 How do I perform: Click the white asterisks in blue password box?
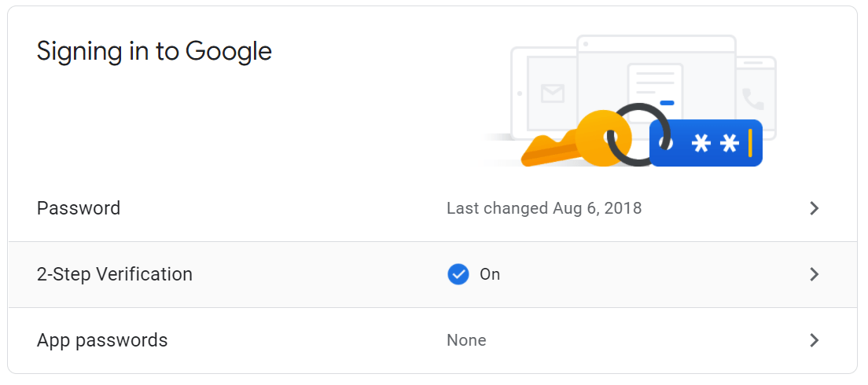714,144
